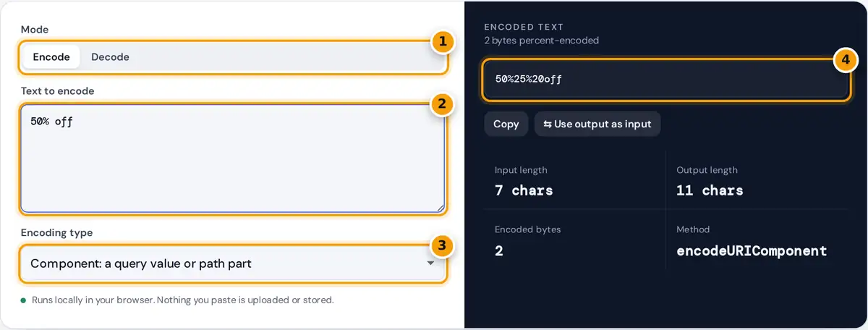Select the Encode mode tab
This screenshot has width=868, height=330.
click(51, 56)
